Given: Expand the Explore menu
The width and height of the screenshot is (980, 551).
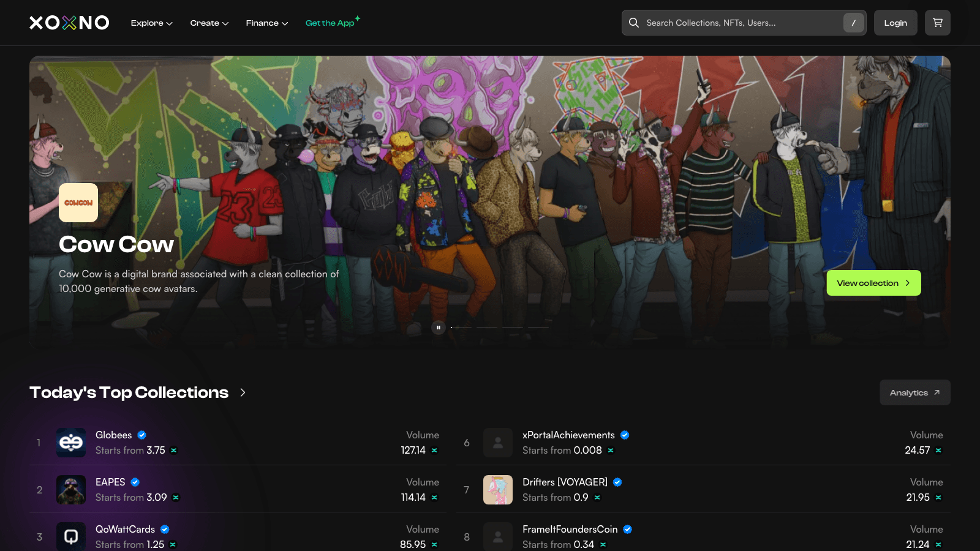Looking at the screenshot, I should click(x=151, y=23).
